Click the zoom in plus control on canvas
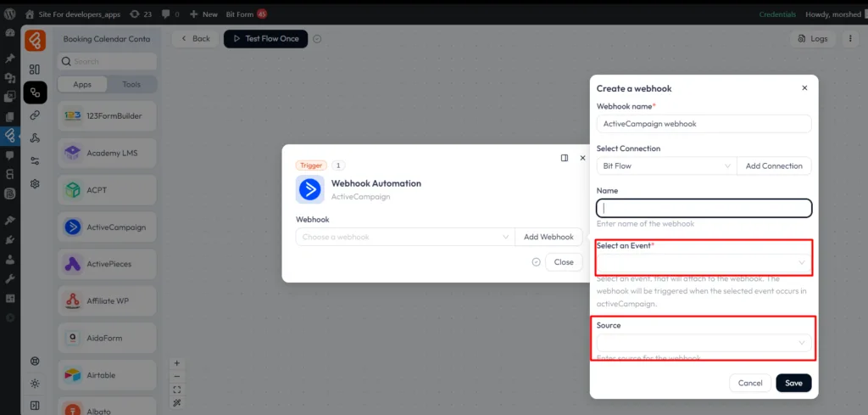868x415 pixels. pos(177,363)
